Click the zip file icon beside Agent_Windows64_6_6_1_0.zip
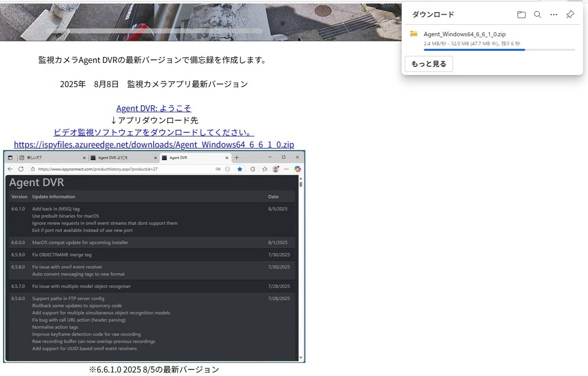The width and height of the screenshot is (588, 376). pos(414,34)
